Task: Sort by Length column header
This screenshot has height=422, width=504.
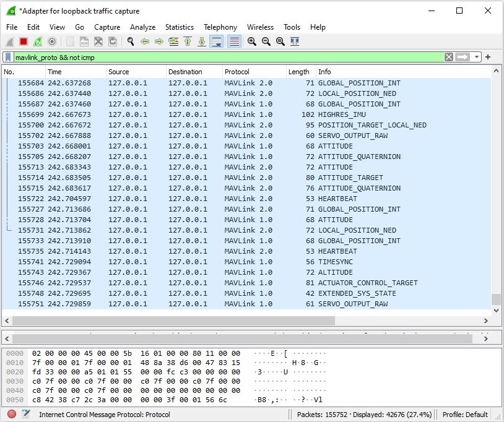Action: click(x=301, y=72)
